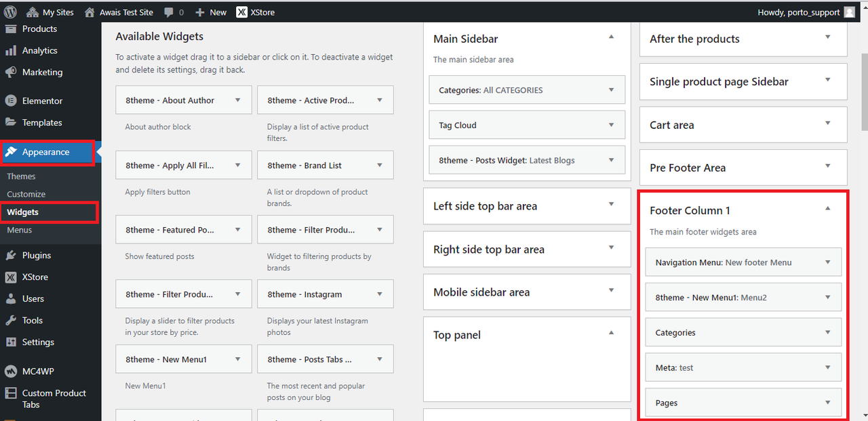Open My Sites link in admin bar

pos(58,12)
